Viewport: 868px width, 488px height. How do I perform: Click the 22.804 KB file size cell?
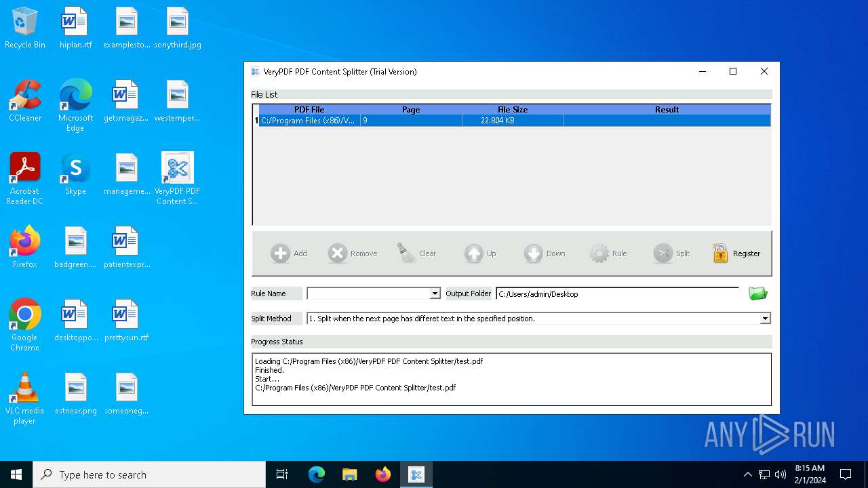click(x=513, y=121)
